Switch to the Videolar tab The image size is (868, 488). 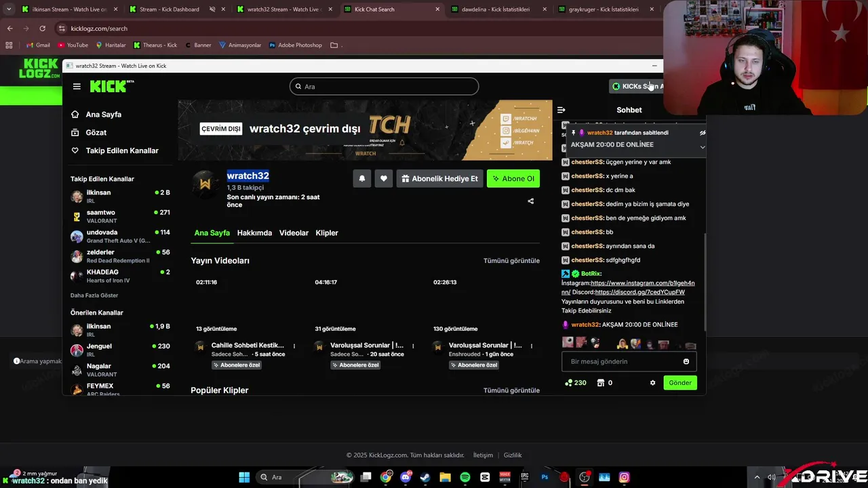(294, 232)
